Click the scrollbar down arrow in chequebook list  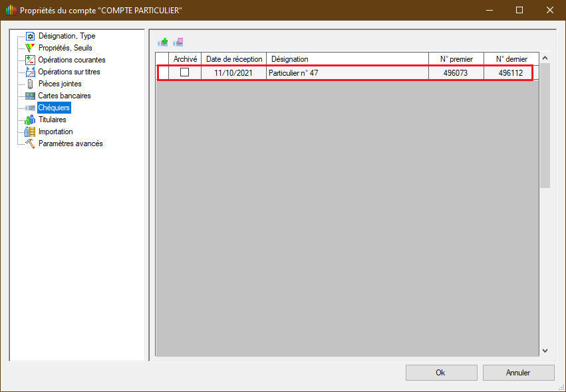point(545,350)
